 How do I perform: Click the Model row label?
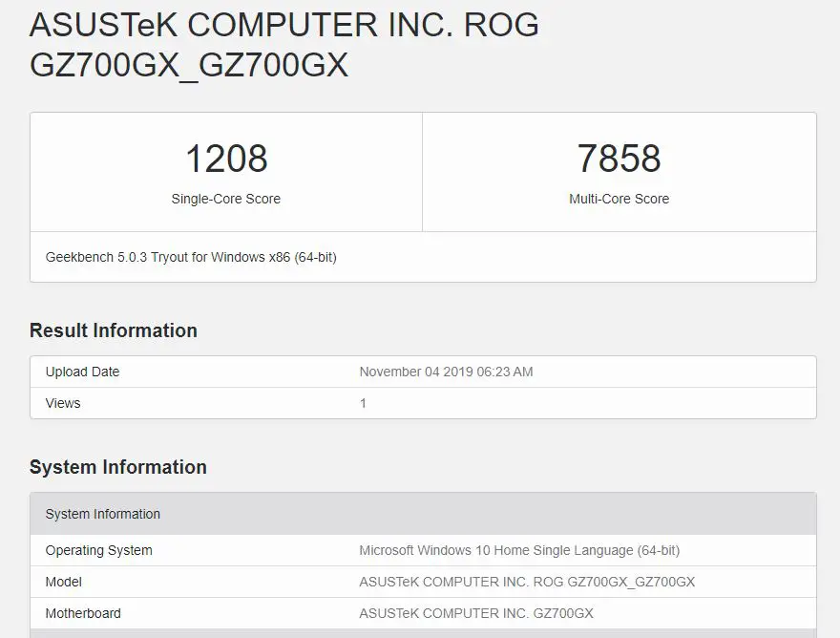pos(64,582)
